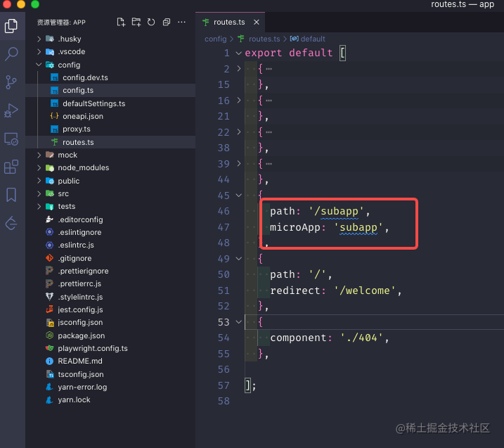Open the Run and Debug view icon
This screenshot has width=504, height=448.
pos(11,110)
